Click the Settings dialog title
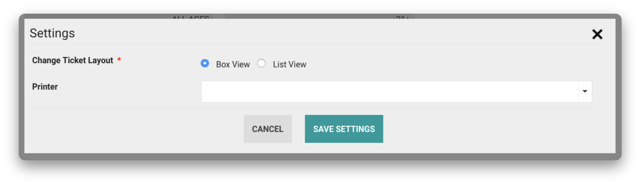644x182 pixels. pyautogui.click(x=52, y=33)
